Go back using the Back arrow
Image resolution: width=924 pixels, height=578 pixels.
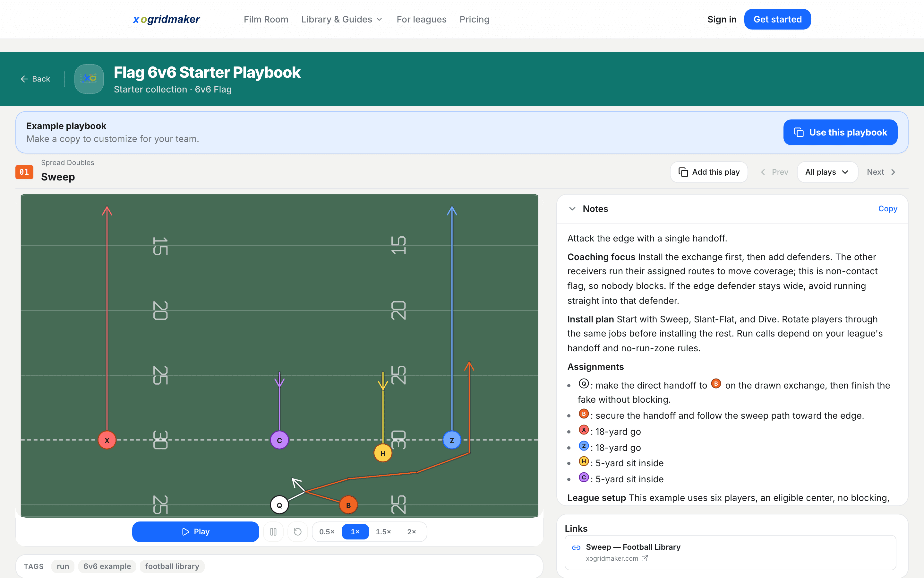[35, 79]
